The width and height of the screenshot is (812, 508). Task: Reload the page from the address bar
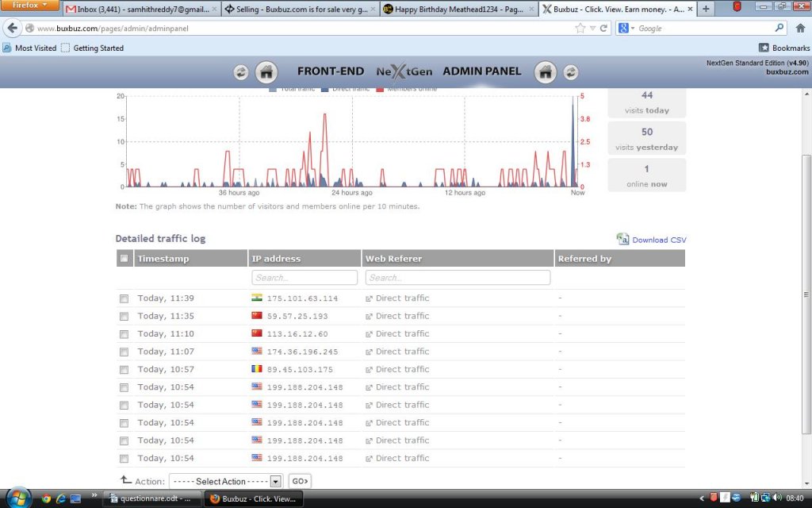603,28
